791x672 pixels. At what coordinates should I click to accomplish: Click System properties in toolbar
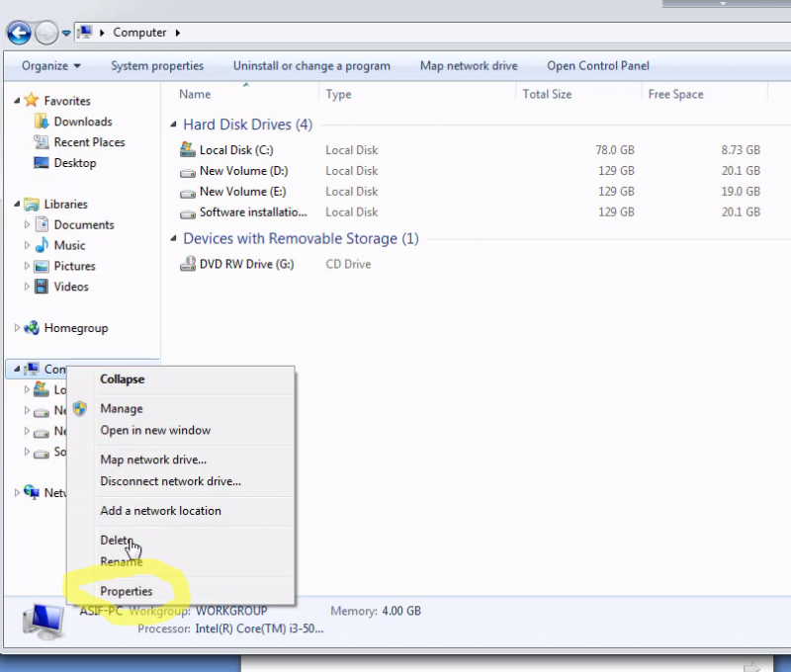click(x=157, y=66)
